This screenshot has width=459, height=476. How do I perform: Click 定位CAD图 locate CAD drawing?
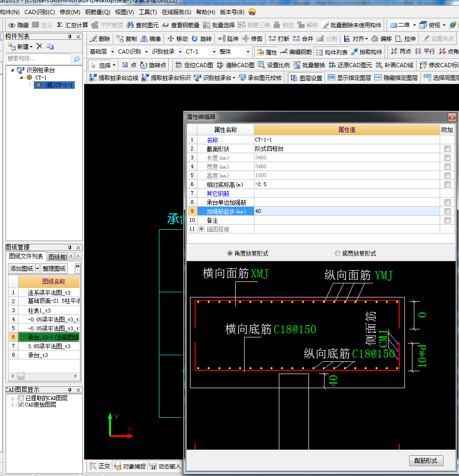pyautogui.click(x=194, y=65)
